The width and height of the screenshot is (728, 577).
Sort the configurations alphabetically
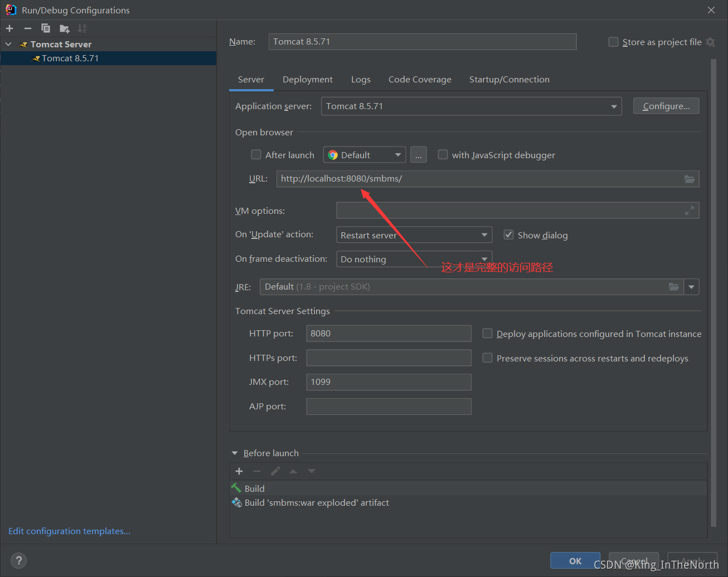82,28
